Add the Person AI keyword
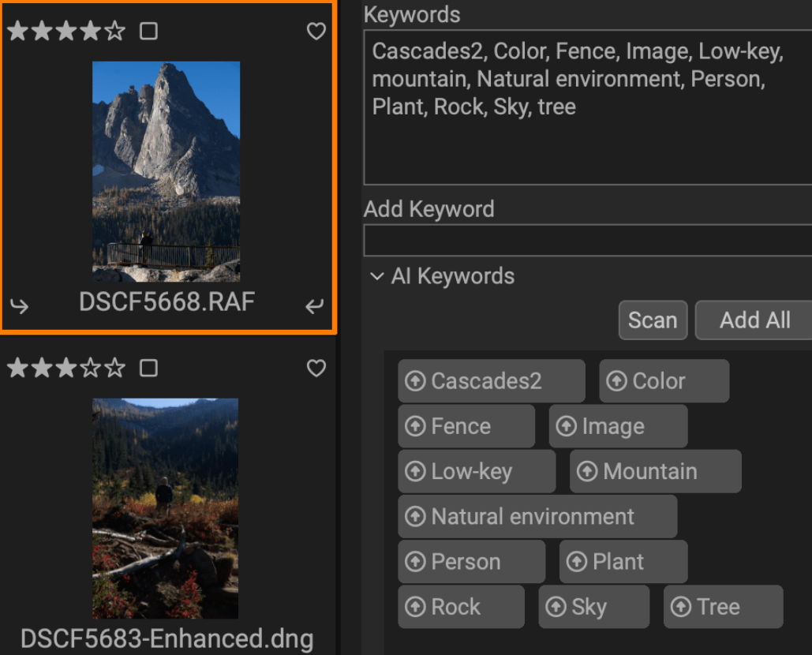 coord(471,562)
